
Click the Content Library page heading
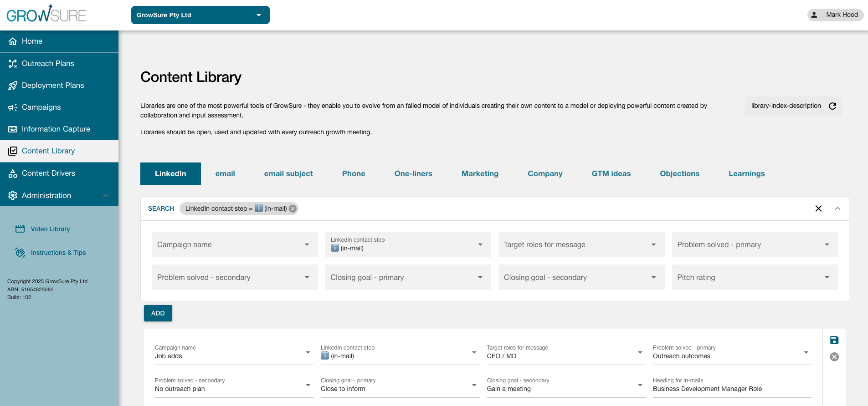click(x=191, y=77)
